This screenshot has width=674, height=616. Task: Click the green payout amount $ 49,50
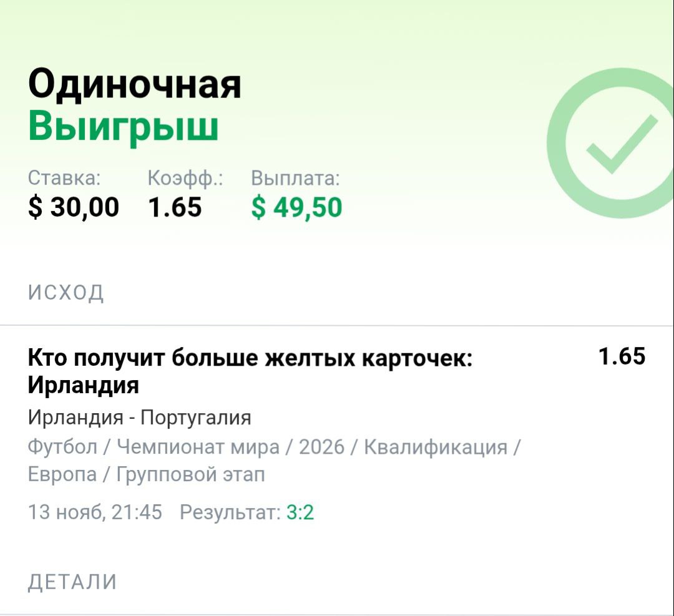[296, 207]
